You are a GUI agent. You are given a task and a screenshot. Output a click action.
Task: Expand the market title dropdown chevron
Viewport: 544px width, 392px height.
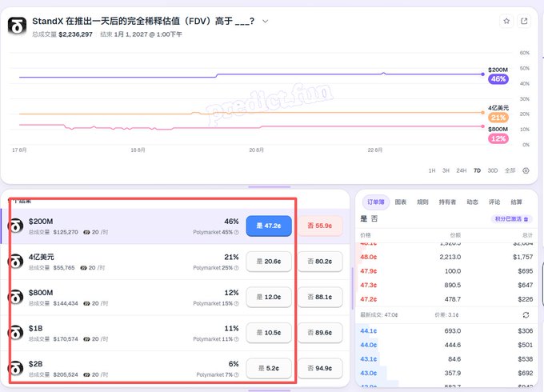coord(265,21)
